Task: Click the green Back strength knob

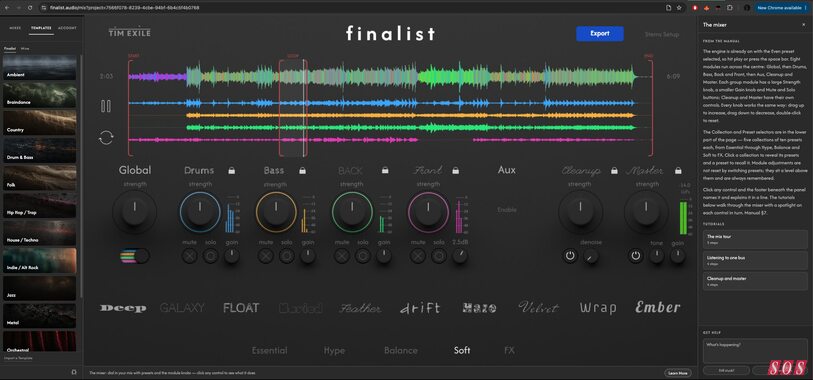Action: (x=352, y=212)
